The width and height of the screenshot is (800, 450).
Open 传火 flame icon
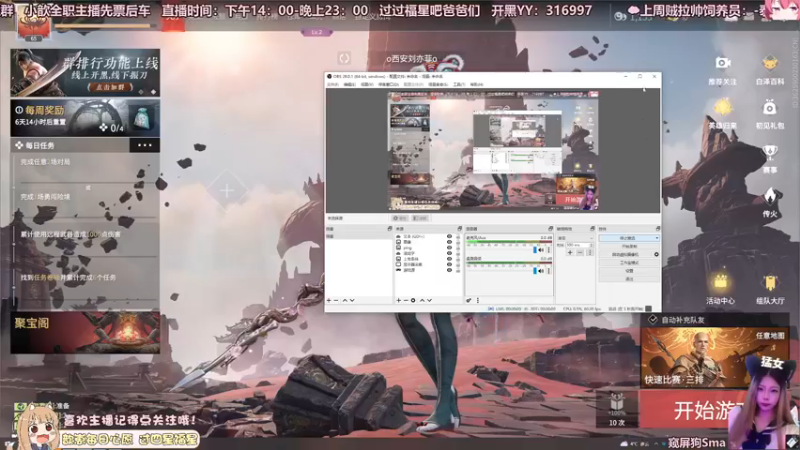click(769, 196)
